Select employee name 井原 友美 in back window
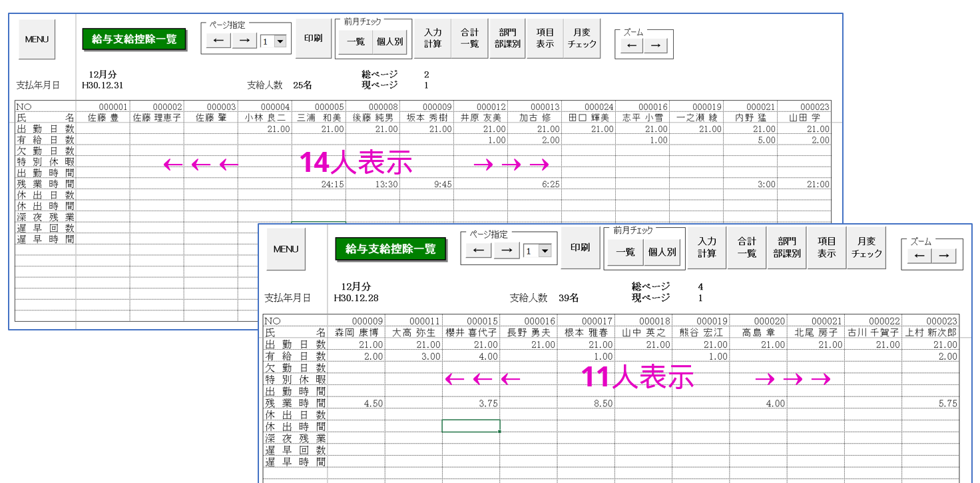The width and height of the screenshot is (980, 483). coord(481,117)
